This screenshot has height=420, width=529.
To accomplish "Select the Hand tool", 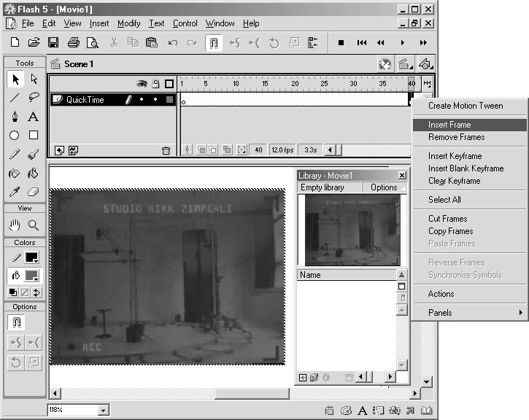I will 15,225.
